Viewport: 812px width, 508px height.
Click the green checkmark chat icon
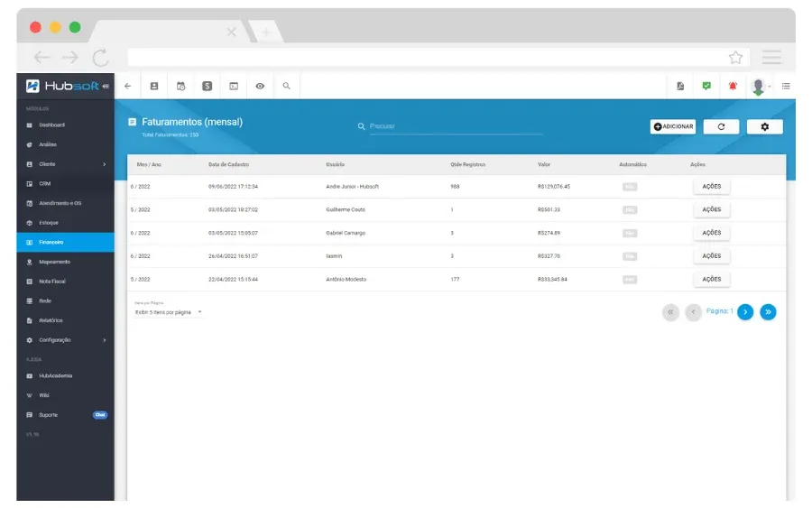tap(706, 86)
